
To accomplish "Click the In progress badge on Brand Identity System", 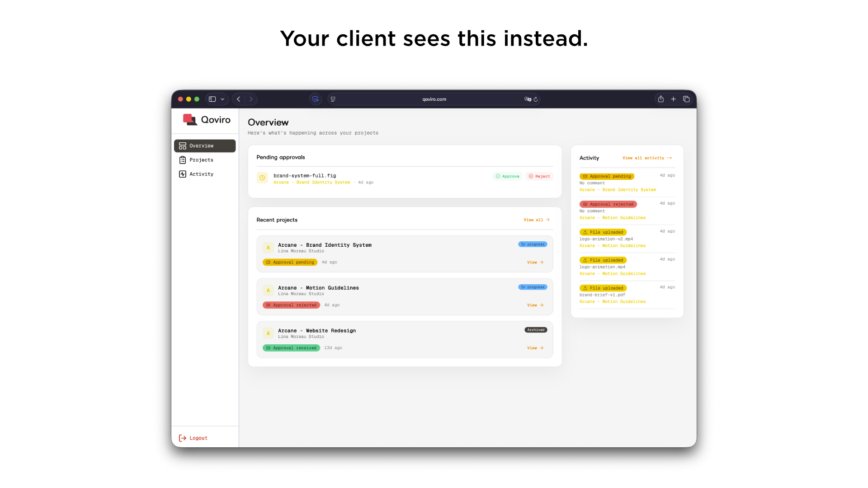I will click(x=533, y=244).
